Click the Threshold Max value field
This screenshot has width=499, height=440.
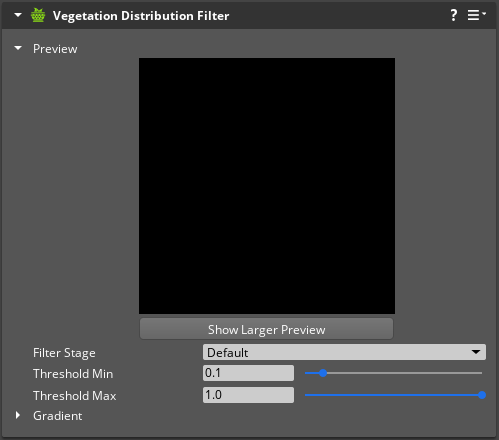(x=248, y=395)
